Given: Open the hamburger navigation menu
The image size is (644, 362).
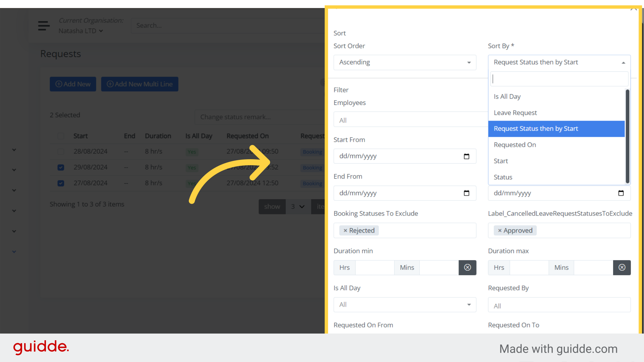Looking at the screenshot, I should point(44,26).
